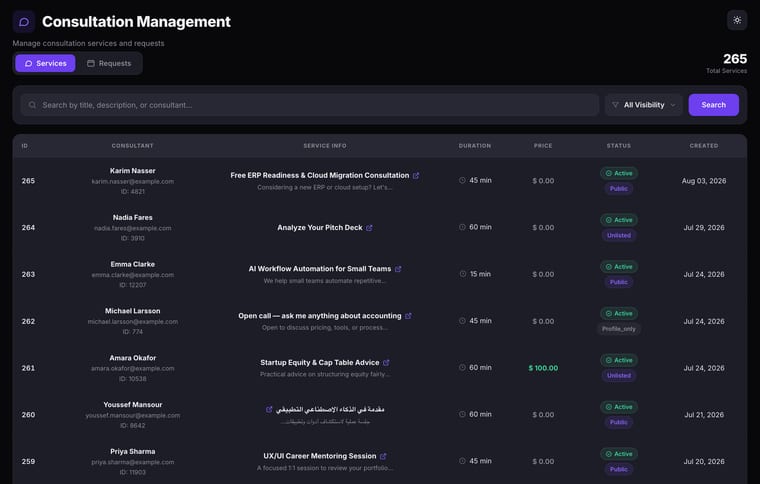Open external link for Startup Equity & Cap Table

tap(386, 362)
